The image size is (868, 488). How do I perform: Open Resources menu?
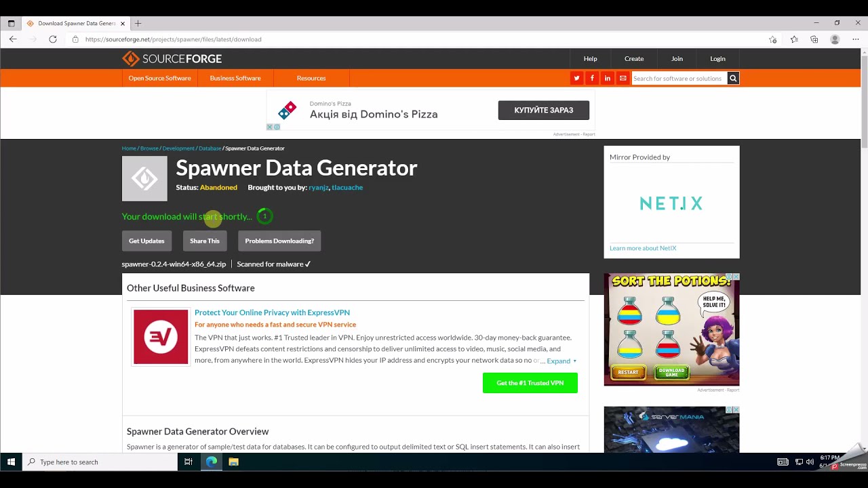coord(311,78)
